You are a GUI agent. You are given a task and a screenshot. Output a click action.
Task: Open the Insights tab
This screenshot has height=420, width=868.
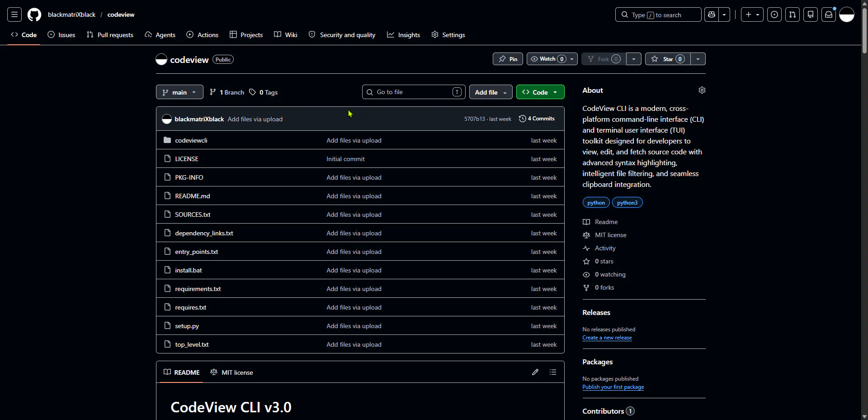(x=403, y=35)
